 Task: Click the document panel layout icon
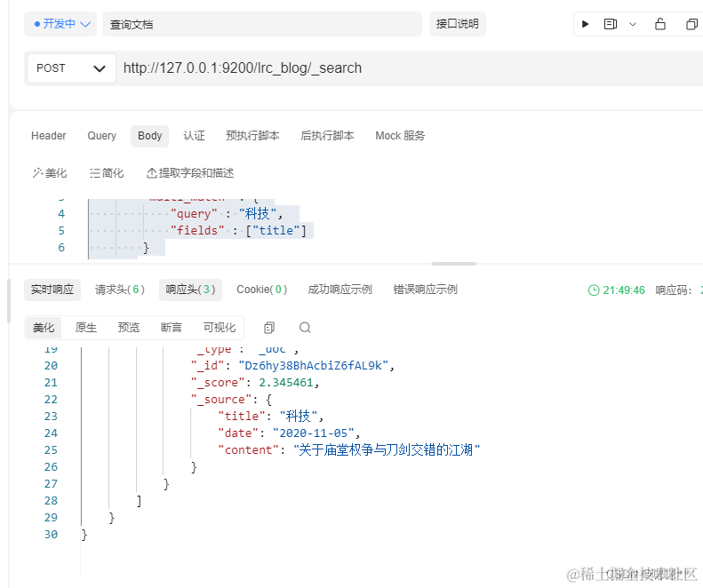pos(611,24)
